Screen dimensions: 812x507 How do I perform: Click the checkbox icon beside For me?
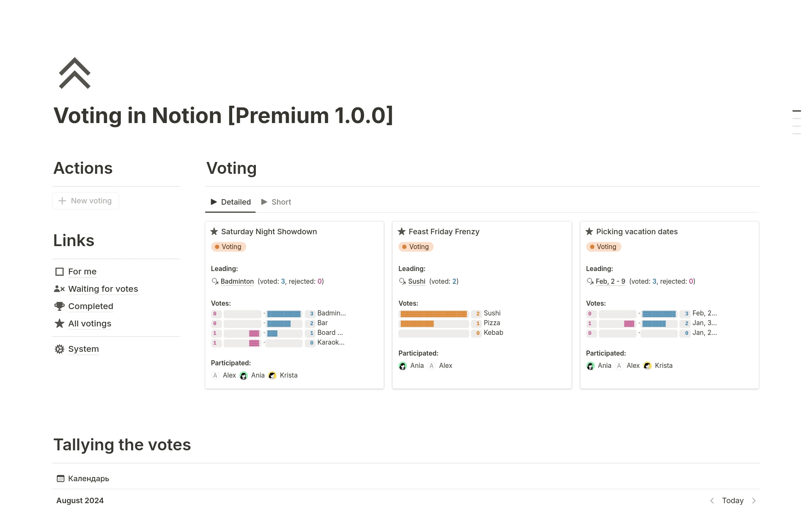coord(60,271)
